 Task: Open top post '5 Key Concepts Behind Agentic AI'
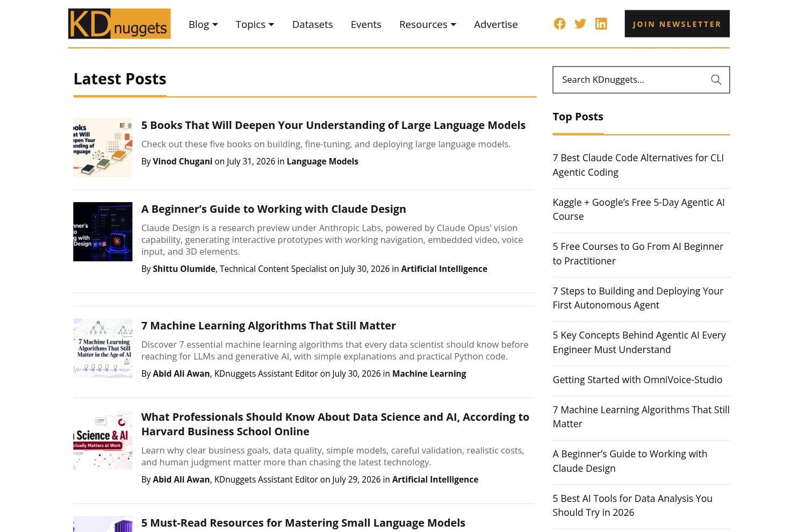[x=639, y=342]
